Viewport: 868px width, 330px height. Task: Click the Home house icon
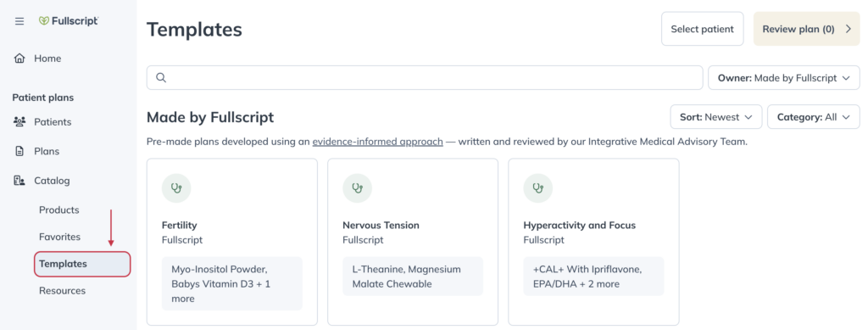19,59
